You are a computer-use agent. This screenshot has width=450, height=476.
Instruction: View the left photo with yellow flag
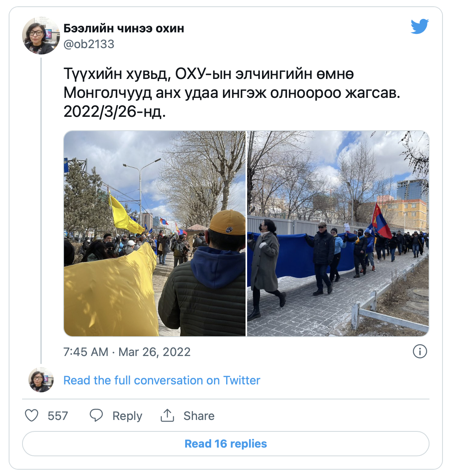tap(154, 234)
